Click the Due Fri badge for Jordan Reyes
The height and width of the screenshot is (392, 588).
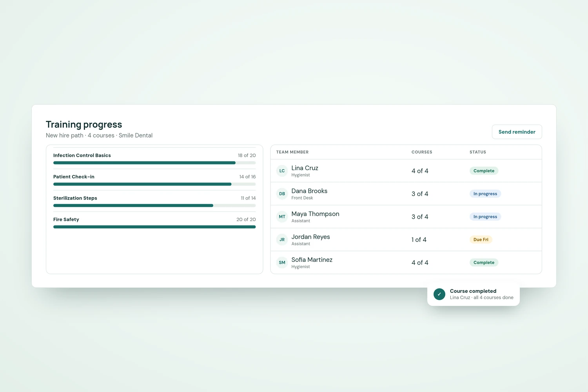[481, 240]
